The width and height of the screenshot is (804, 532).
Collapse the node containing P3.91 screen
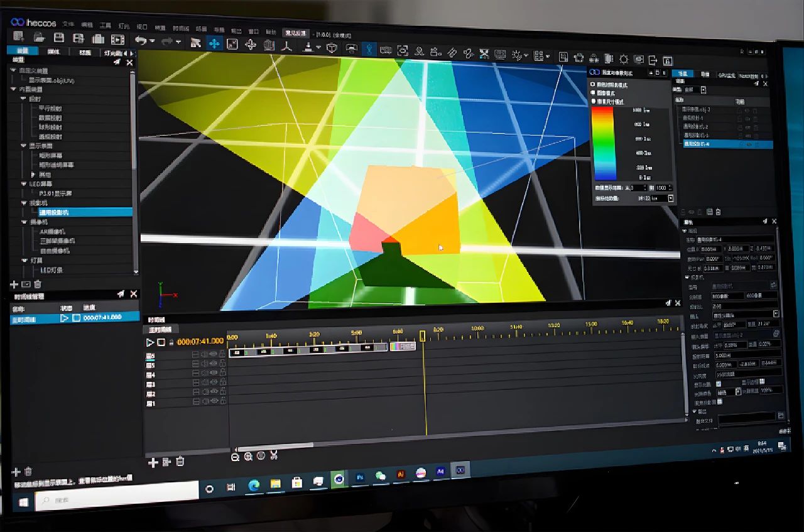pyautogui.click(x=23, y=184)
